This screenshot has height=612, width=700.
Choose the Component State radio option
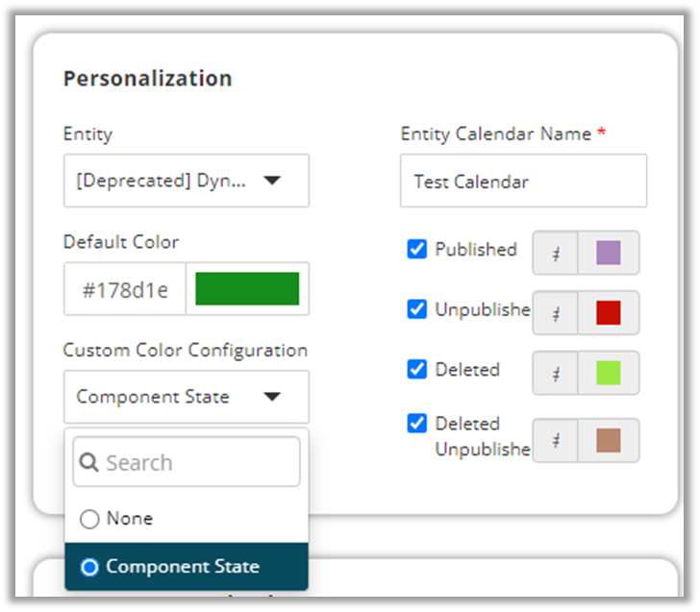(x=90, y=567)
